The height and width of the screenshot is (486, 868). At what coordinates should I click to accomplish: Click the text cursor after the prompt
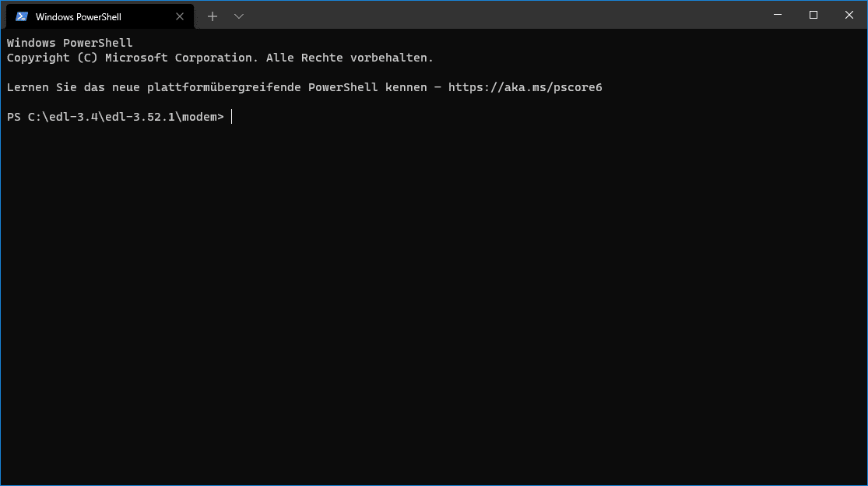[231, 117]
